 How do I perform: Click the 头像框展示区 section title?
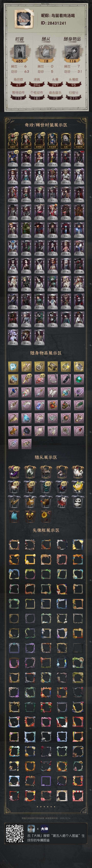coord(46,530)
